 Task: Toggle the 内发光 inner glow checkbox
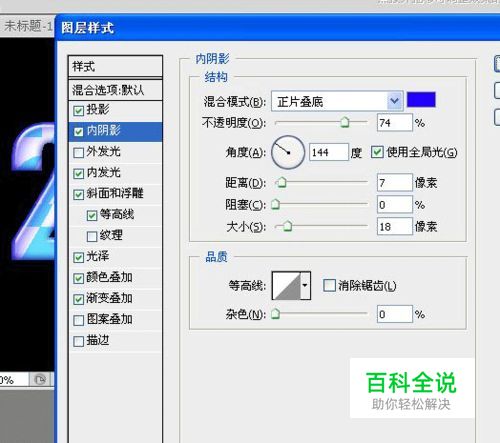pos(78,174)
